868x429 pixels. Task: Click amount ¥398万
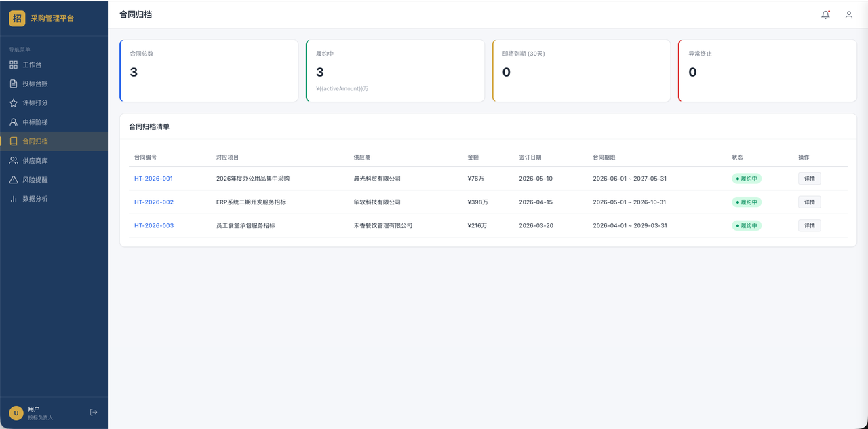click(x=477, y=202)
